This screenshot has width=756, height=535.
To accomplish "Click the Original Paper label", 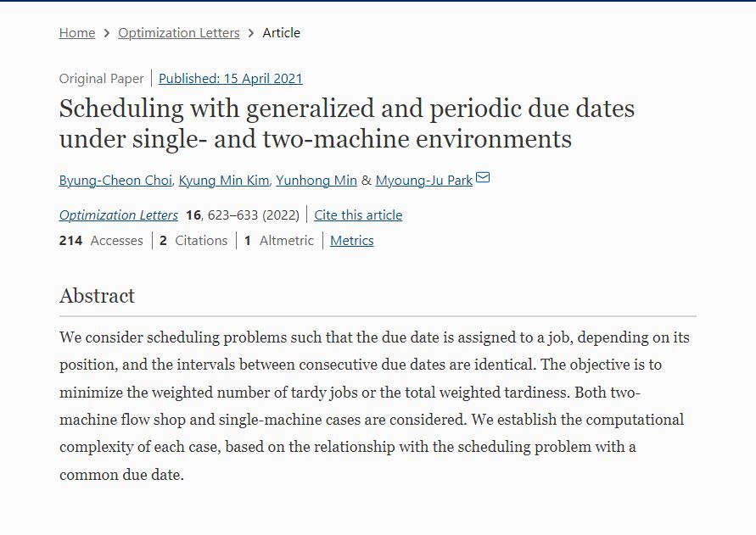I will click(x=102, y=79).
